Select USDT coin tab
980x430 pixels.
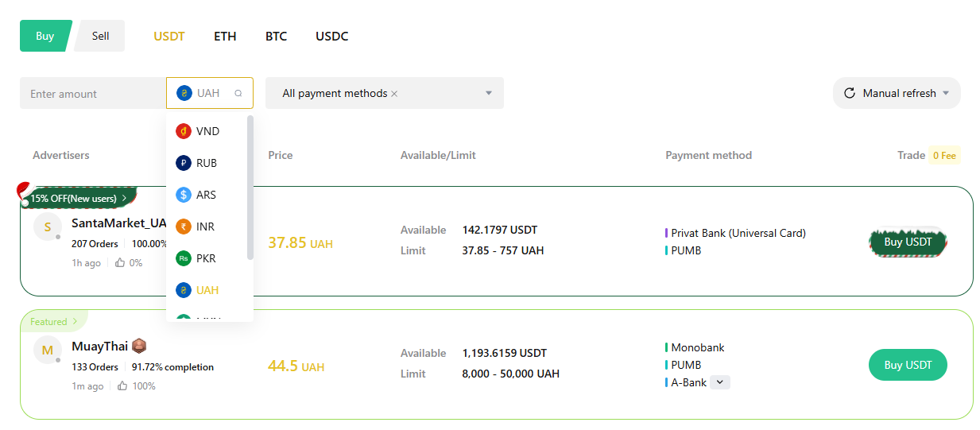point(169,37)
